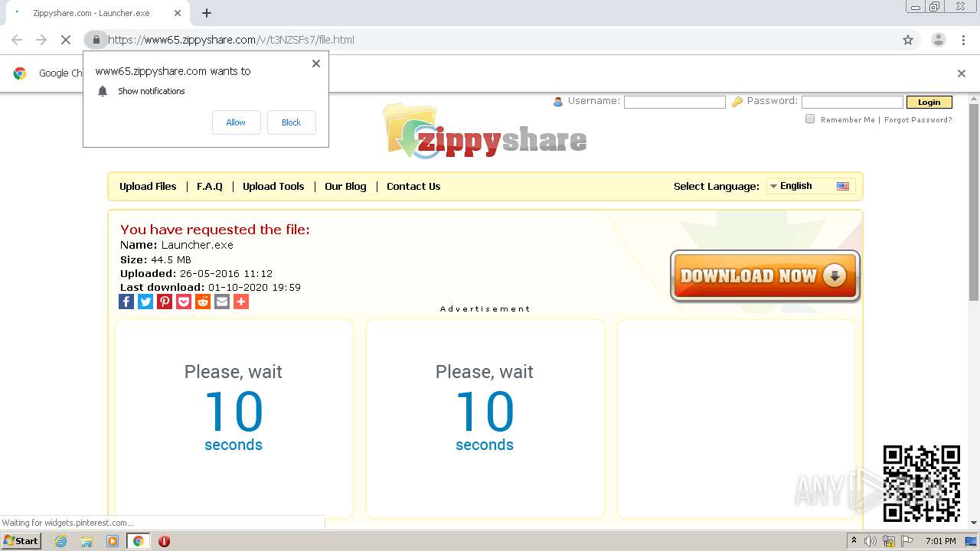
Task: Save the file link to Pocket
Action: (x=184, y=302)
